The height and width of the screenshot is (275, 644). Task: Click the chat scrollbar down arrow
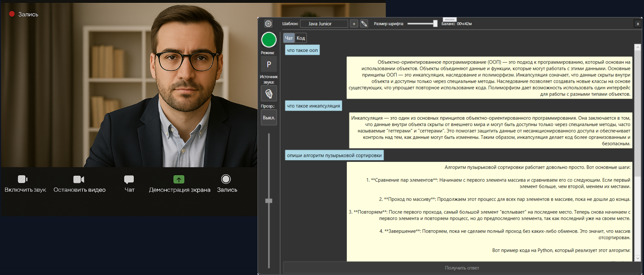(638, 258)
